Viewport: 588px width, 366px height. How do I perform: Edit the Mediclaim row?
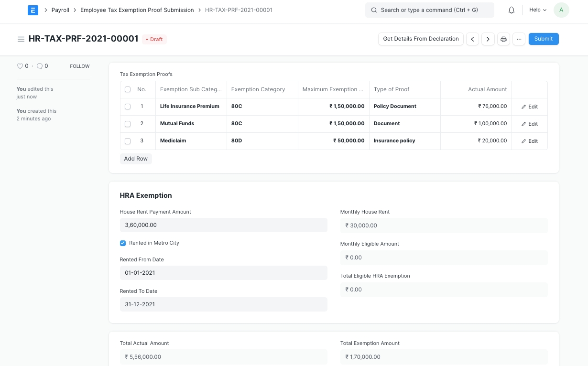[x=529, y=141]
